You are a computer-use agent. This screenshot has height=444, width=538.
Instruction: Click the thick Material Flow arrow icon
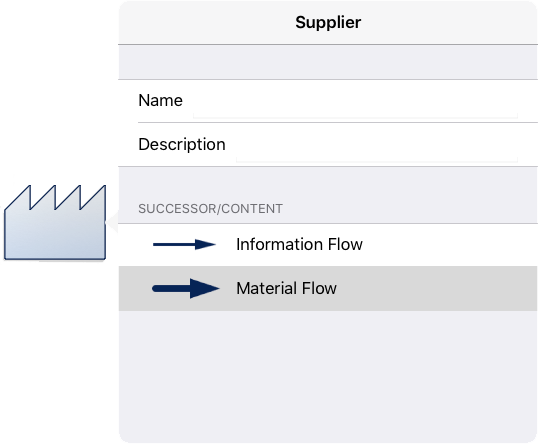(186, 289)
